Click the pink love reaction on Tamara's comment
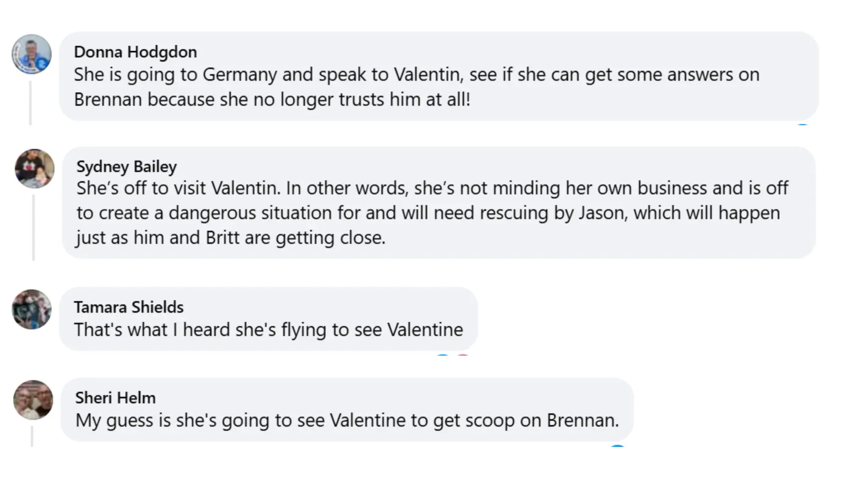The width and height of the screenshot is (868, 488). click(462, 356)
